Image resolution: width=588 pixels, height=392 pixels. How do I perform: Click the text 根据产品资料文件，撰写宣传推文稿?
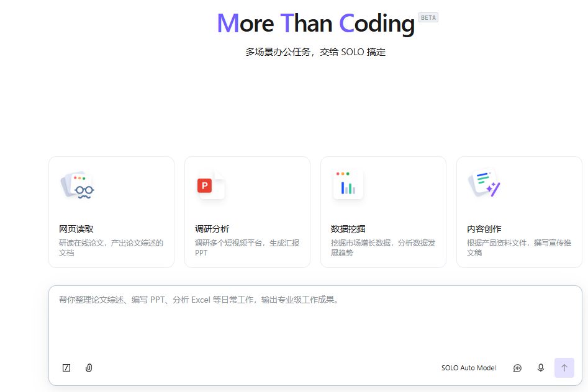point(519,247)
